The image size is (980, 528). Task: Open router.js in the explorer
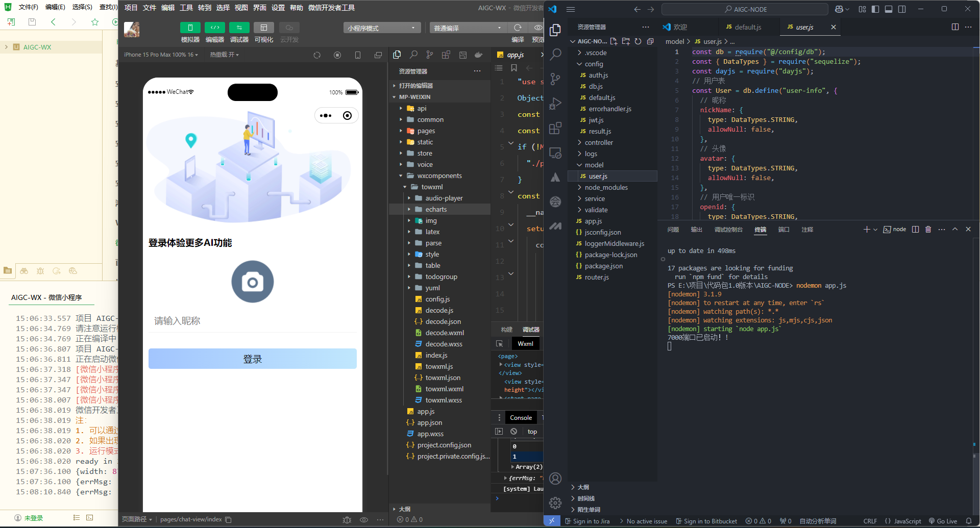point(596,278)
